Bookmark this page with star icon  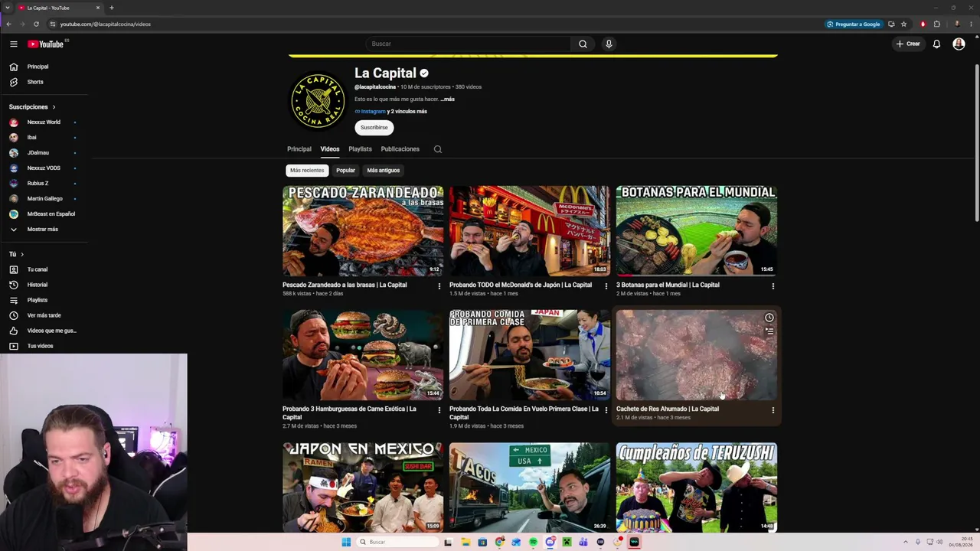pyautogui.click(x=903, y=24)
